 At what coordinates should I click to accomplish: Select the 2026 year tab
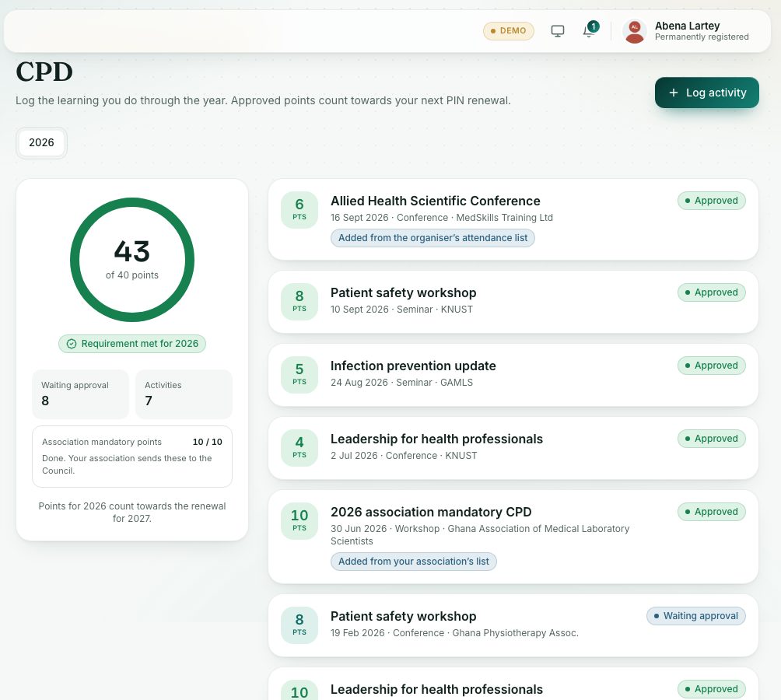[41, 143]
